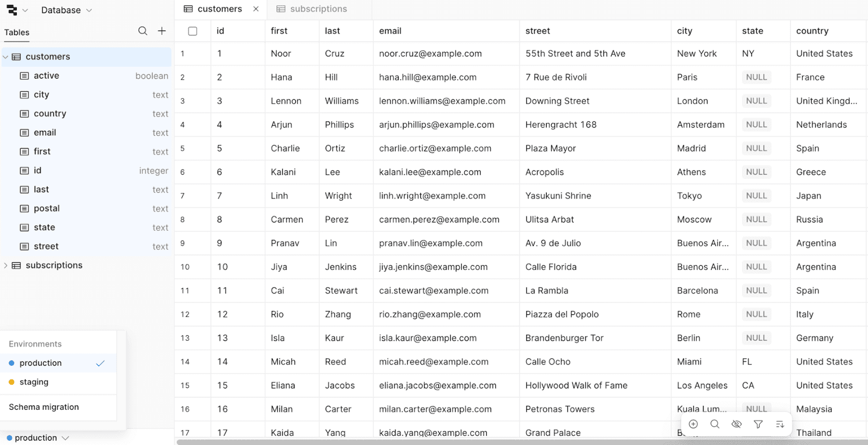868x445 pixels.
Task: Click the yellow dot next to staging
Action: (11, 382)
